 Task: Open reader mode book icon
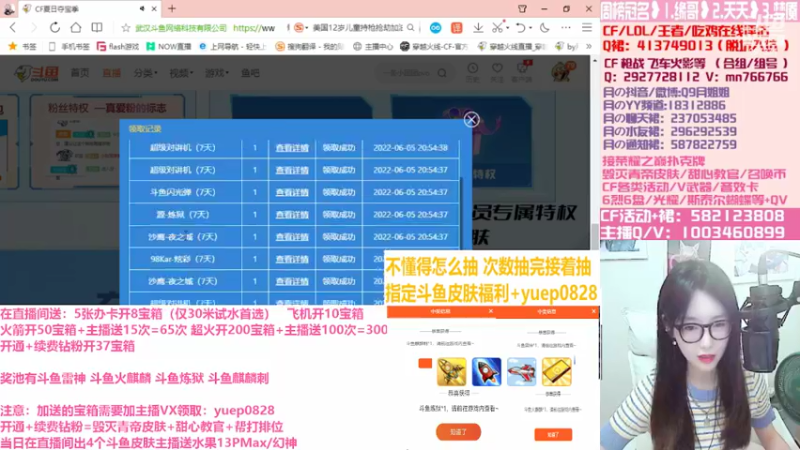tap(96, 28)
